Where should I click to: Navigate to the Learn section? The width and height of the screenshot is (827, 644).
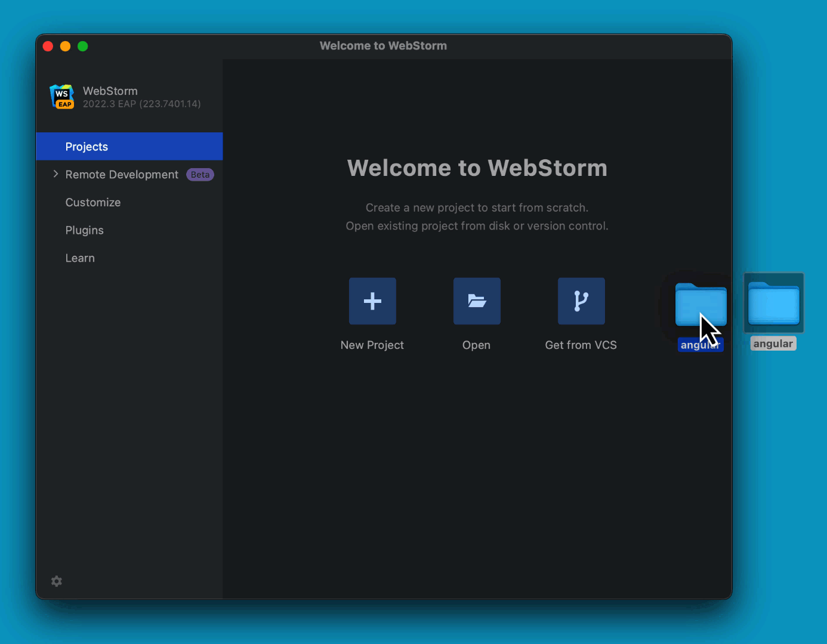[79, 258]
